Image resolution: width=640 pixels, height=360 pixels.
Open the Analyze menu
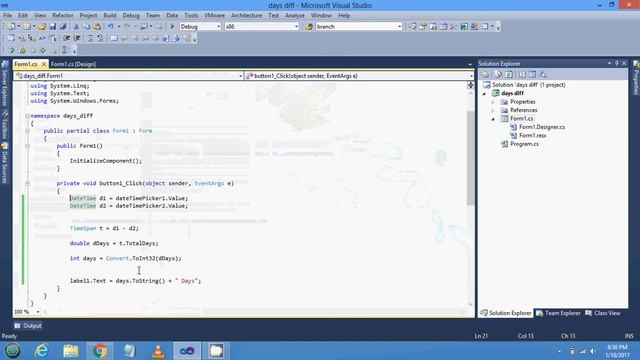295,16
